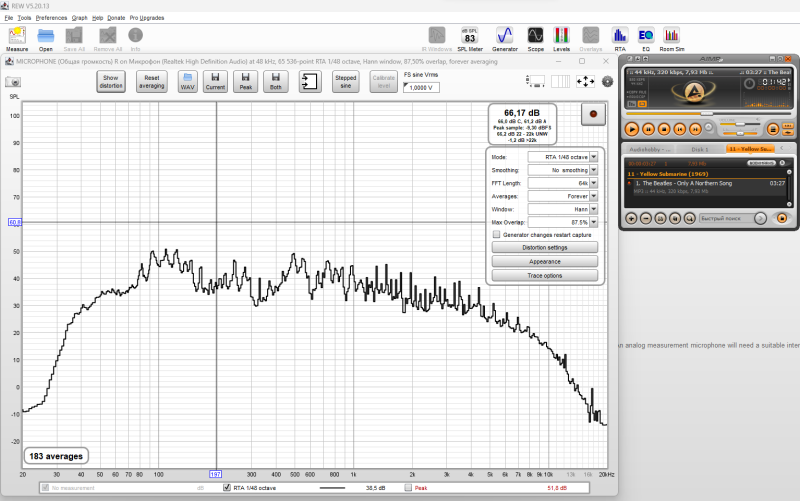The image size is (800, 501).
Task: Open RTA controls gear icon
Action: (x=607, y=81)
